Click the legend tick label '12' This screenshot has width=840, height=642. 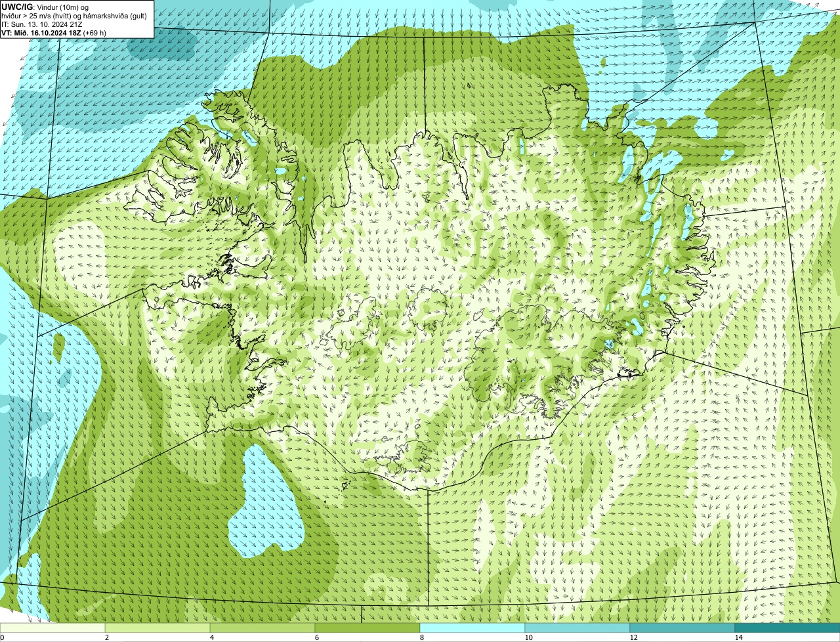tap(633, 637)
